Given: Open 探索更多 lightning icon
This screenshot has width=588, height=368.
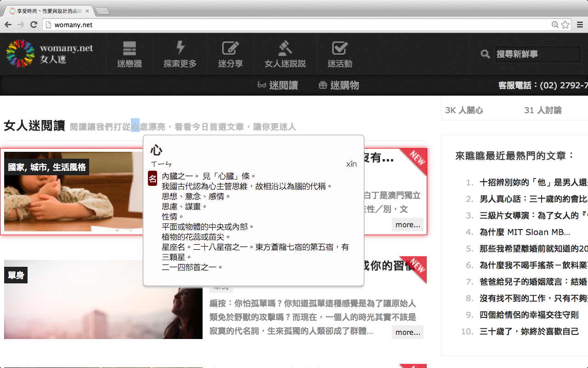Looking at the screenshot, I should 180,48.
